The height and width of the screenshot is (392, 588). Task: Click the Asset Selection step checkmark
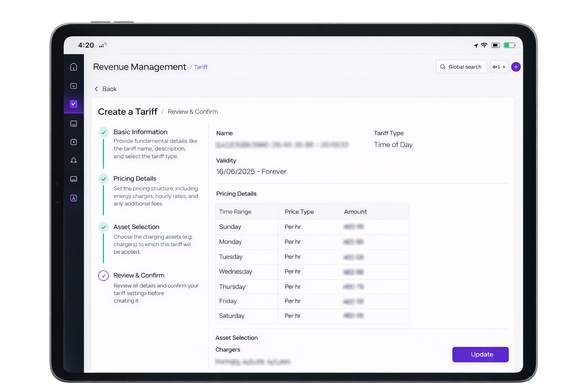pyautogui.click(x=103, y=227)
